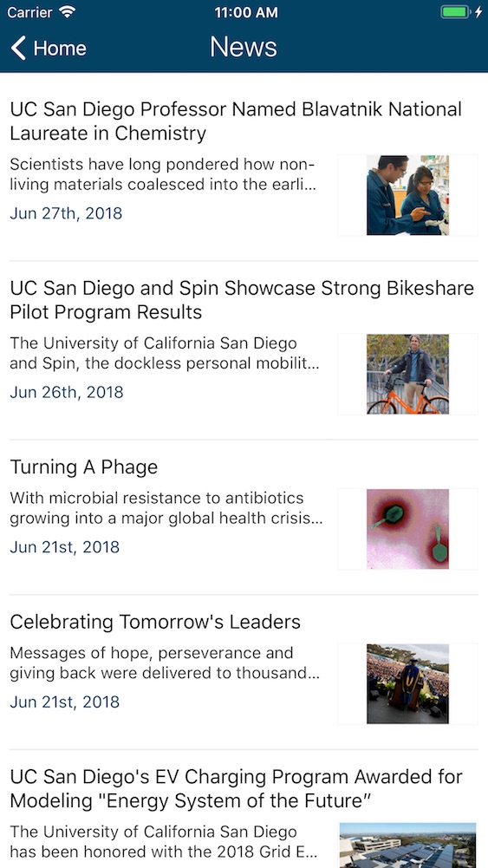488x868 pixels.
Task: Tap the orange bike thumbnail
Action: tap(407, 375)
